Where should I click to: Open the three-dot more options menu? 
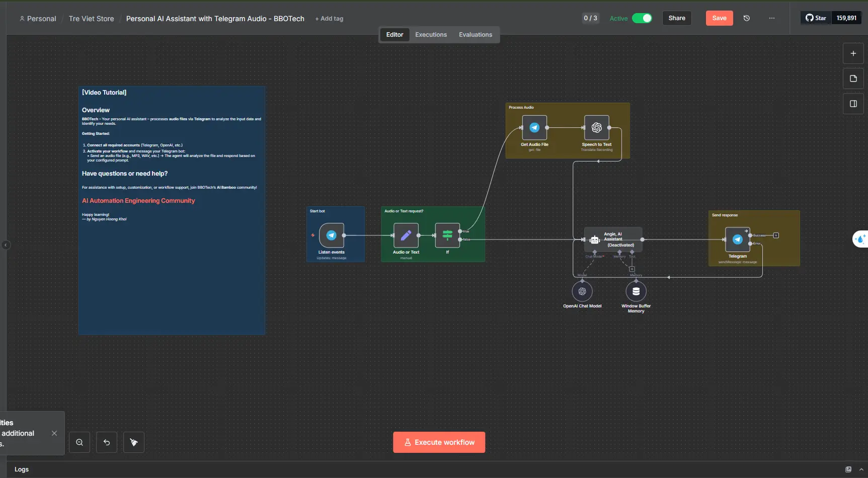(772, 18)
